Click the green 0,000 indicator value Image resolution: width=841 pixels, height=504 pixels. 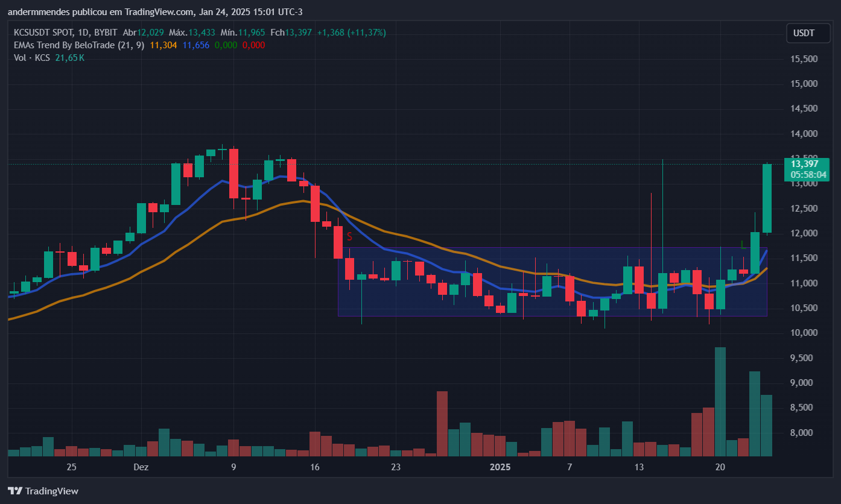[226, 45]
